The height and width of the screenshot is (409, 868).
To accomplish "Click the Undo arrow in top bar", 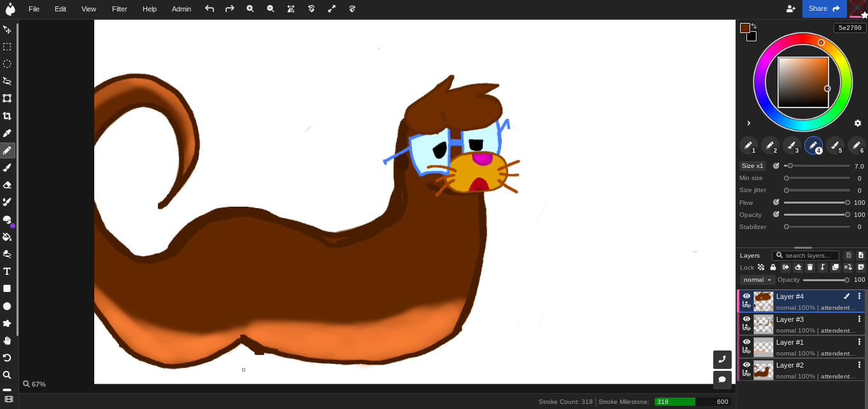I will coord(210,9).
